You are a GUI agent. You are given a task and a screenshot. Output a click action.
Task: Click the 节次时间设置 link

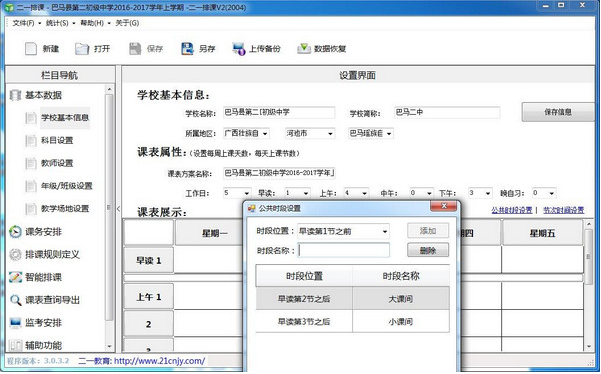(x=563, y=210)
